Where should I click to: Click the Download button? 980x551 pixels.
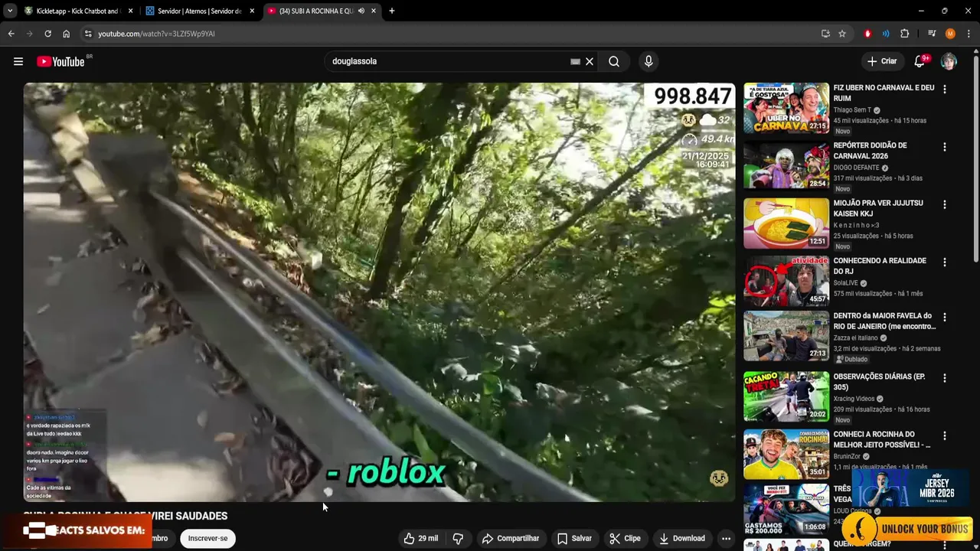point(682,538)
